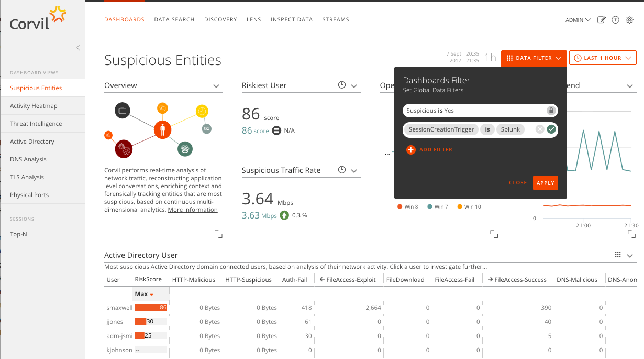Open the help question mark icon
This screenshot has height=359, width=644.
tap(616, 20)
